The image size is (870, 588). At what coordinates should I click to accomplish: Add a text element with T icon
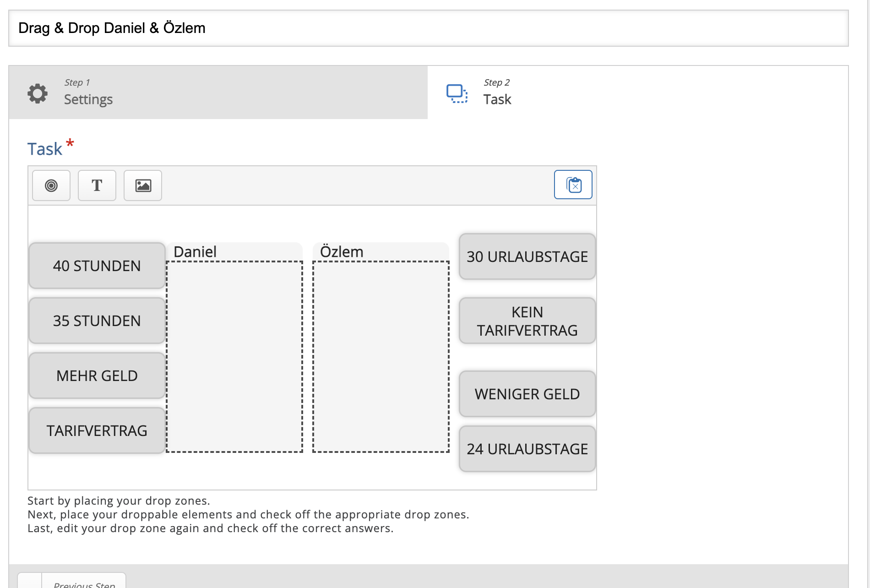[97, 185]
